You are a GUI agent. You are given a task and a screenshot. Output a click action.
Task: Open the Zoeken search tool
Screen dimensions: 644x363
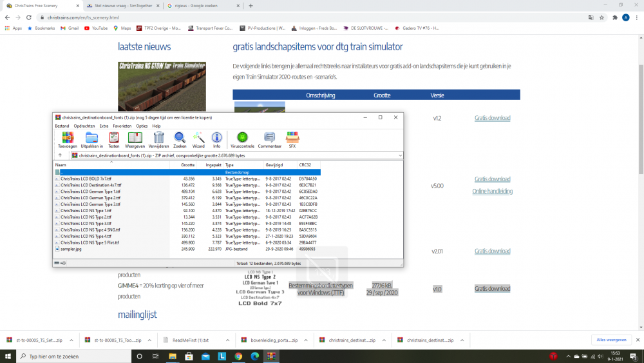pos(180,138)
